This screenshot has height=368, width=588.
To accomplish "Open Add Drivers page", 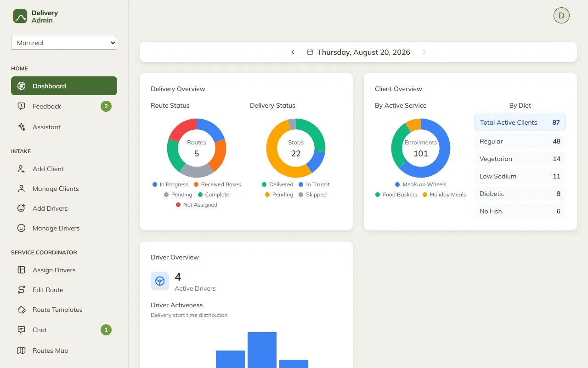I will coord(64,208).
